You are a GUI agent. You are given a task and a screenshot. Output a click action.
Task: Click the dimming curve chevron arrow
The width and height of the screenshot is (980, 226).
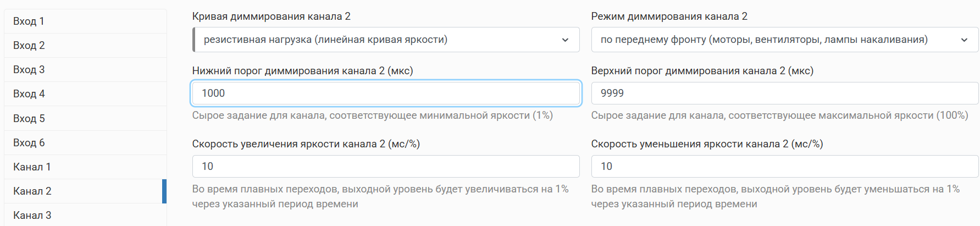tap(565, 40)
